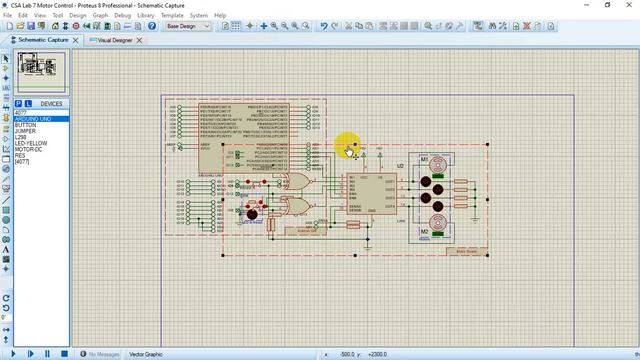The height and width of the screenshot is (360, 640).
Task: Open the Design menu
Action: click(x=78, y=16)
